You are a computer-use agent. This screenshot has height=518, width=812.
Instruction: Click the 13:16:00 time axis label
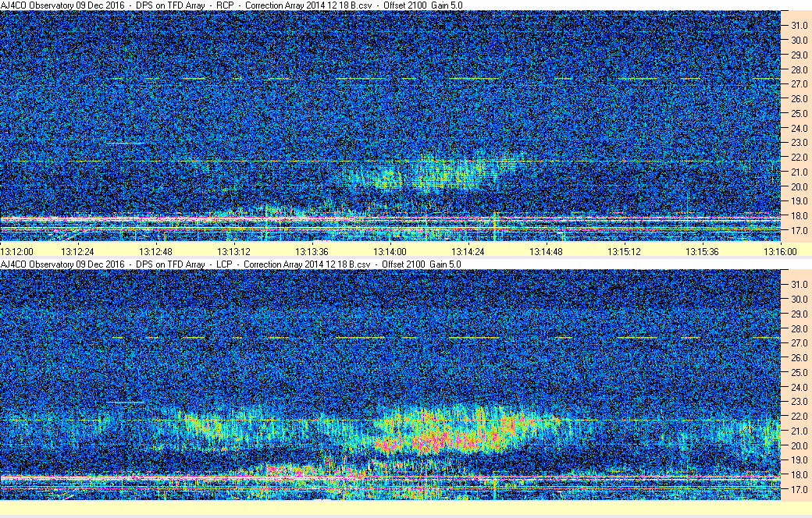[x=781, y=252]
